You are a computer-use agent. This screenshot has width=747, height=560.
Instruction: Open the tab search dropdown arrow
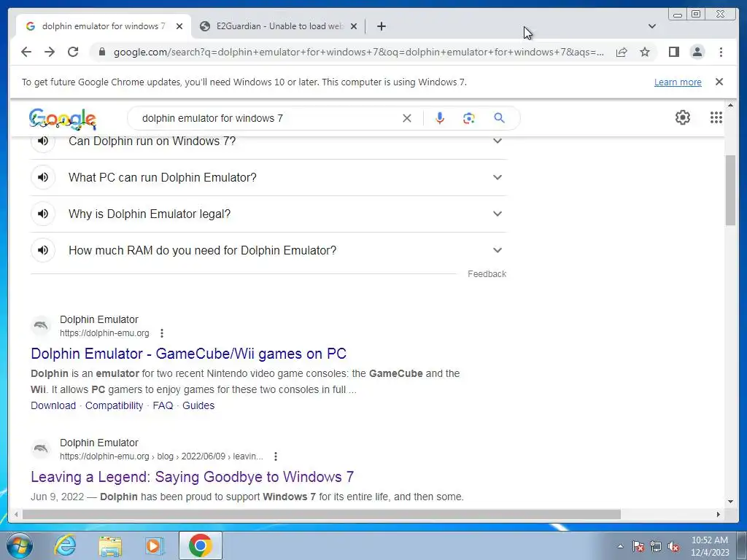651,26
